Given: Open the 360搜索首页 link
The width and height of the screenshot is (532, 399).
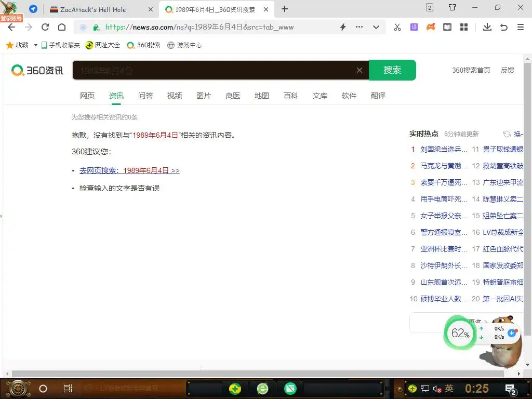Looking at the screenshot, I should 471,70.
